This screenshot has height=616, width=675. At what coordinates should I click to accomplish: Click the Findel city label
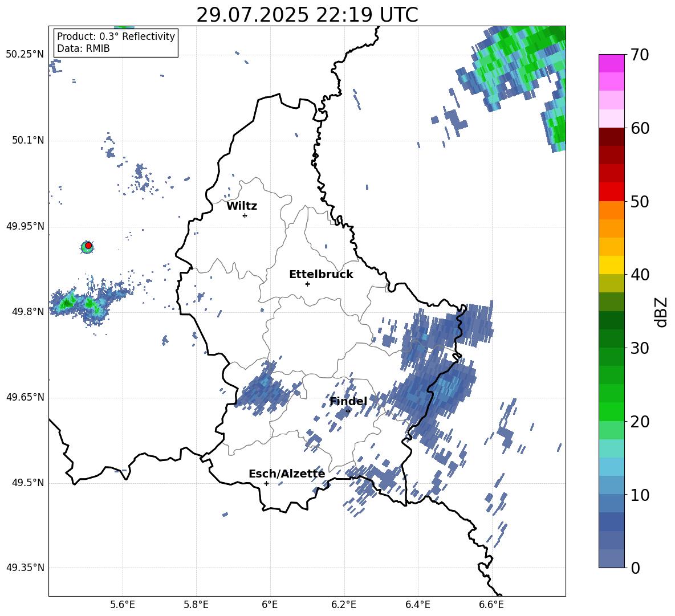[348, 401]
